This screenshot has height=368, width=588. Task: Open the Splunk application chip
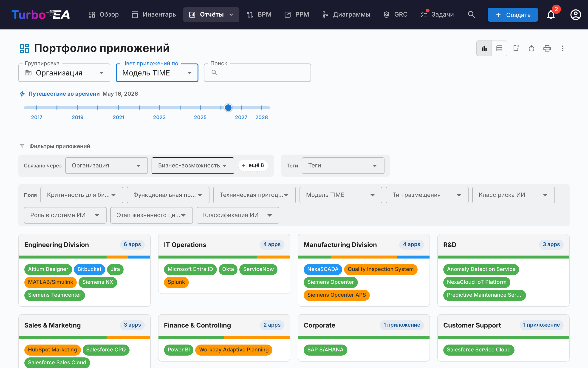(x=176, y=282)
